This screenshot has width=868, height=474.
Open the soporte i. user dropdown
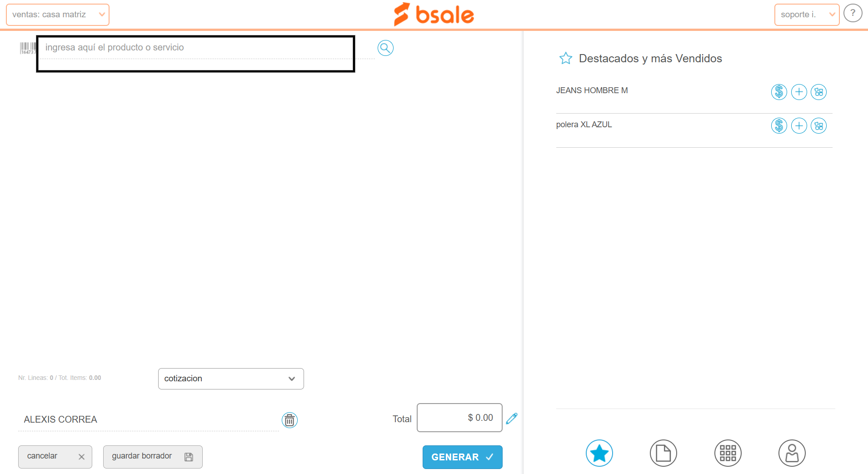(807, 15)
